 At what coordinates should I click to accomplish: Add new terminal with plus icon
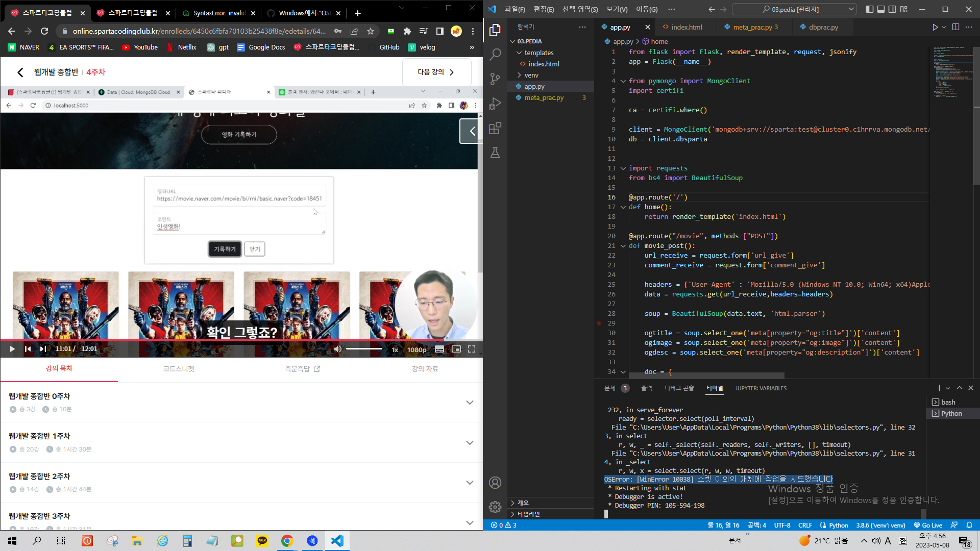pyautogui.click(x=939, y=388)
